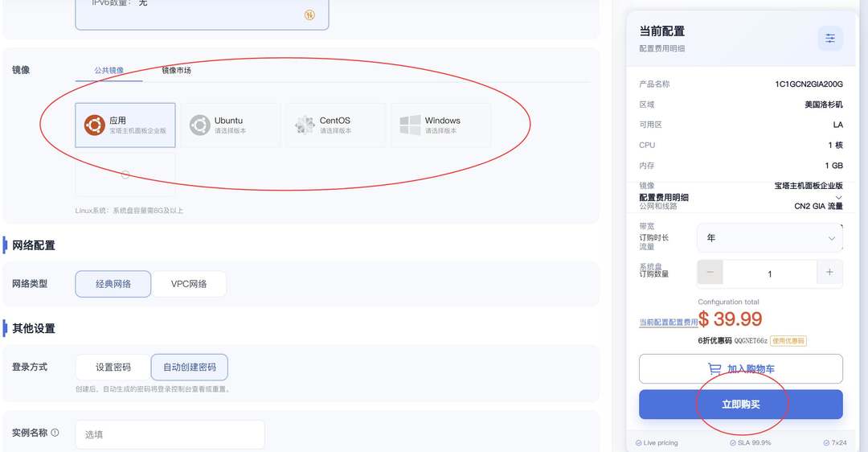Click the shopping cart icon
Viewport: 868px width, 452px height.
tap(714, 368)
